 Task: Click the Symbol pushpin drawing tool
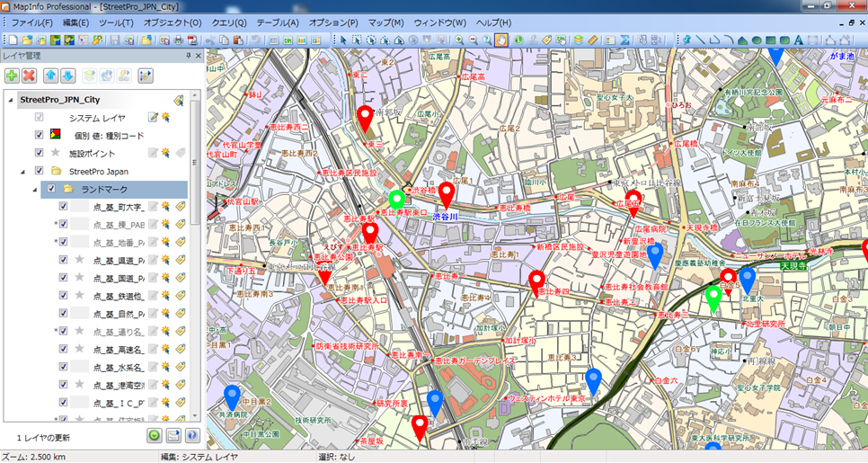tap(687, 40)
